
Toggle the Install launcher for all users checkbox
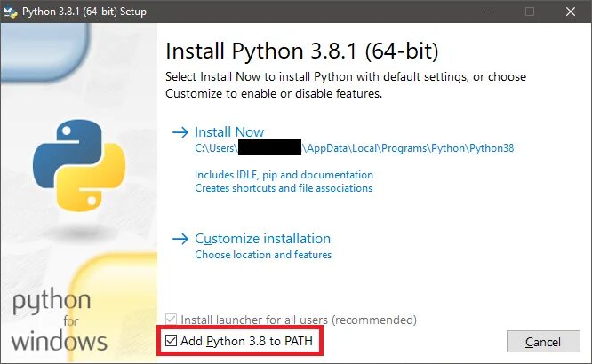[171, 320]
